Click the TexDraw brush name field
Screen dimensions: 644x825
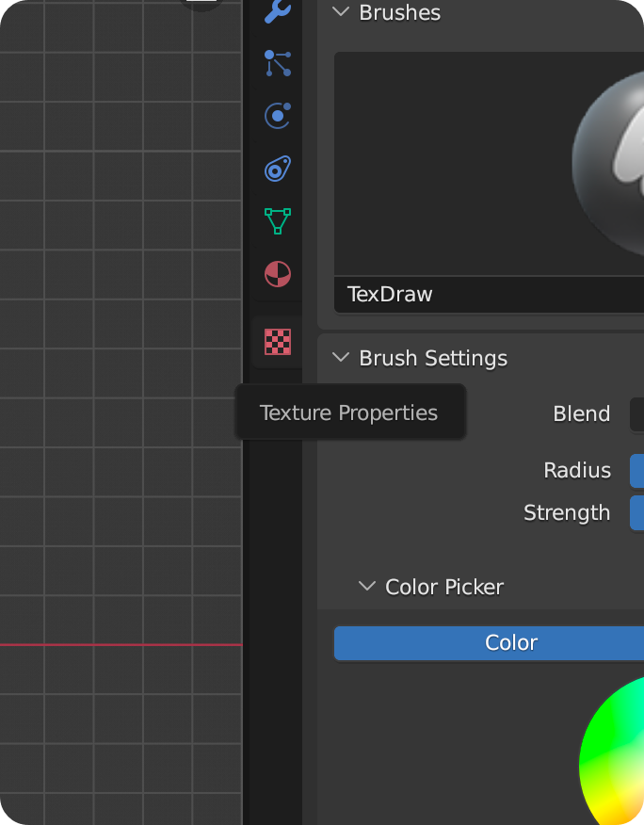[x=489, y=295]
